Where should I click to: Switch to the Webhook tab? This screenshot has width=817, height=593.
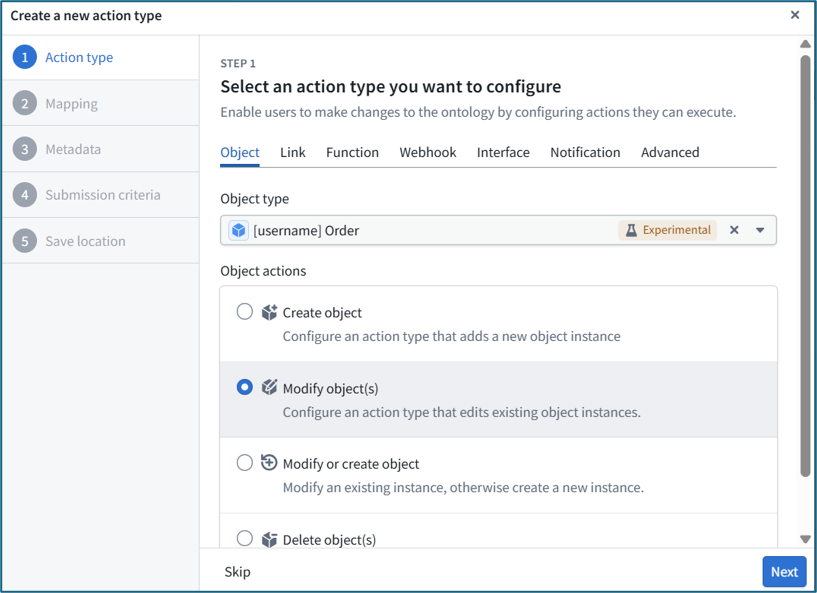click(x=428, y=153)
